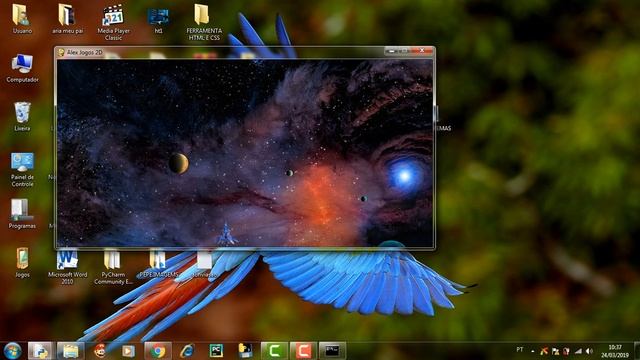Open the red Camtasia recorder taskbar icon
640x360 pixels.
tap(303, 351)
